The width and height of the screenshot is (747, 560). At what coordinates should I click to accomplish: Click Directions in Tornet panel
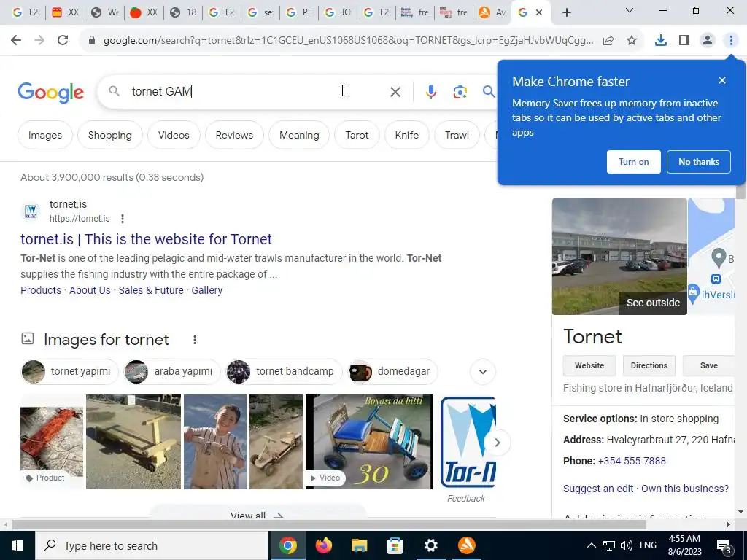coord(649,366)
